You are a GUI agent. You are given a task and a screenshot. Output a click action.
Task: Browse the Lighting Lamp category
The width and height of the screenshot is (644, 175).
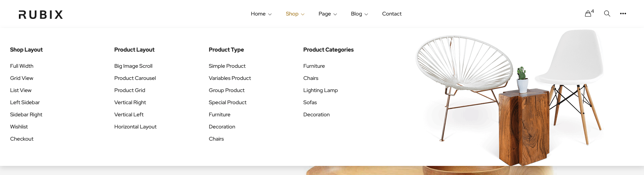click(x=320, y=90)
